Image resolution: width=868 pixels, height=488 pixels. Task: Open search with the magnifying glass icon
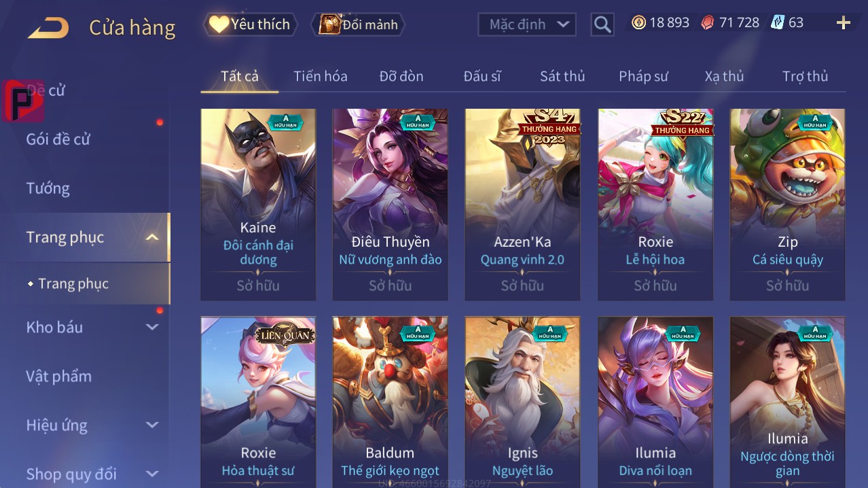click(x=602, y=24)
